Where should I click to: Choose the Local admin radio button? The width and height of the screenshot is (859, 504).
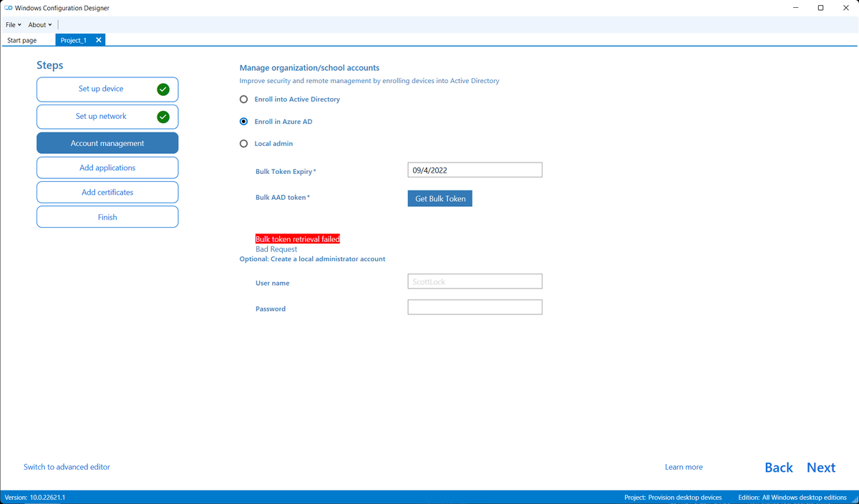(x=243, y=144)
